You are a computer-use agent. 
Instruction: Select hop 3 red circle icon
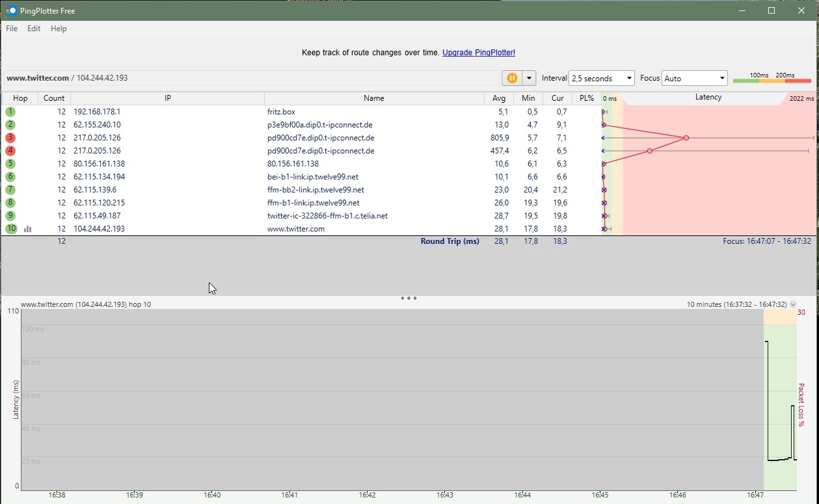tap(10, 138)
